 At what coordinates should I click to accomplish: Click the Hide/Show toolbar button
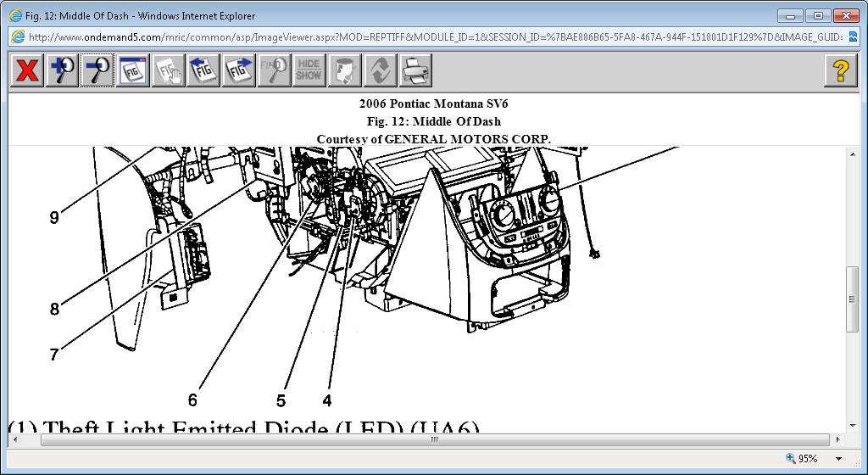(309, 70)
